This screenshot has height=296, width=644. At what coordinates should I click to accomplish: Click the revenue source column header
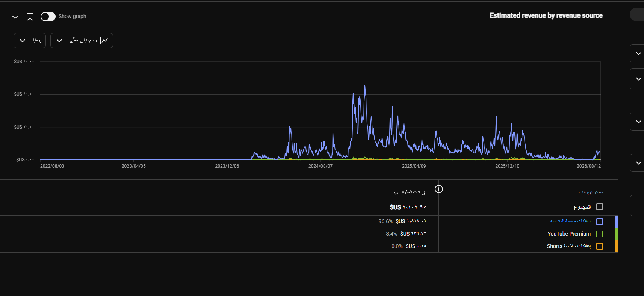(591, 192)
